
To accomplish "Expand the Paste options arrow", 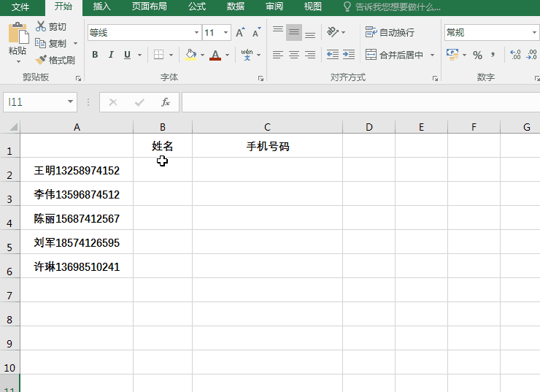I will tap(18, 61).
